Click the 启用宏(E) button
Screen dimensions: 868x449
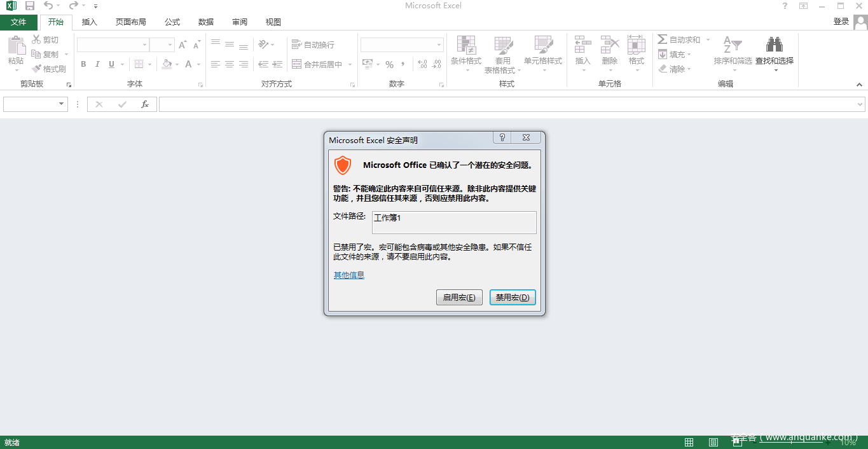pos(459,298)
